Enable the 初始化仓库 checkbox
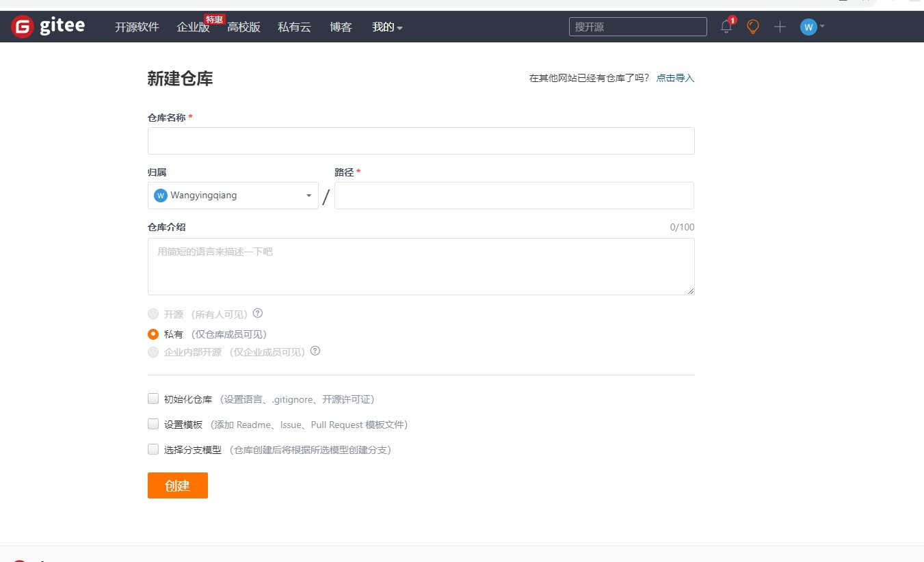 click(153, 399)
